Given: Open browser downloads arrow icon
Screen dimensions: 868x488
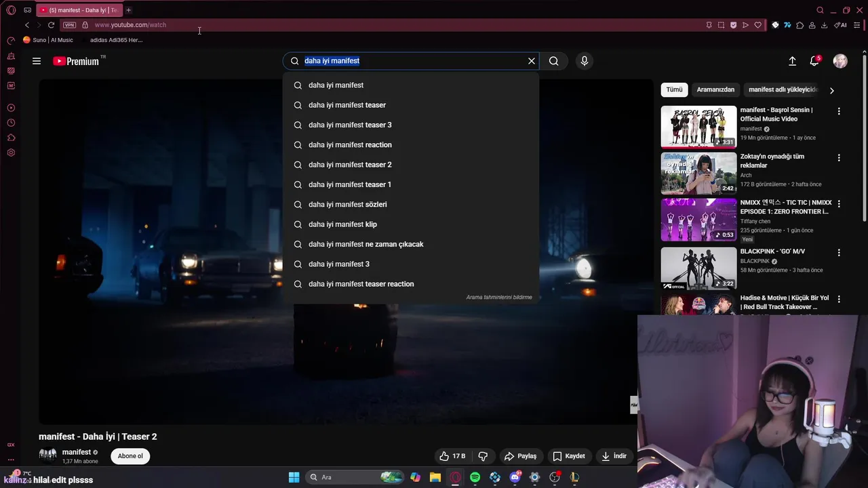Looking at the screenshot, I should pos(824,25).
